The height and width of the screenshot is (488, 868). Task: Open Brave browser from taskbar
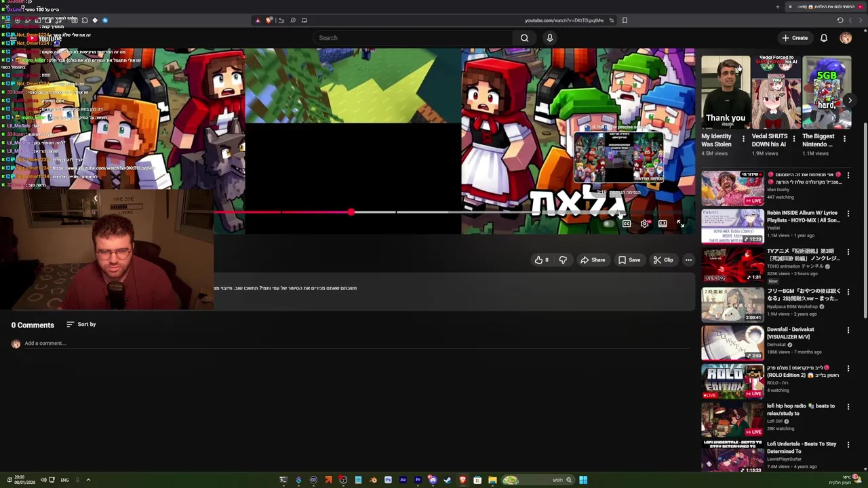tap(463, 480)
